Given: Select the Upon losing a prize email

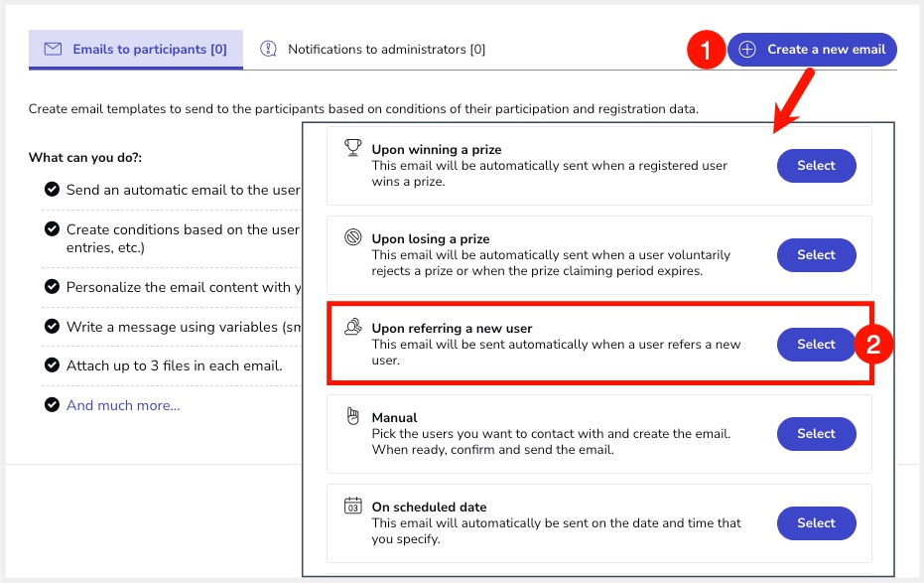Looking at the screenshot, I should 816,255.
